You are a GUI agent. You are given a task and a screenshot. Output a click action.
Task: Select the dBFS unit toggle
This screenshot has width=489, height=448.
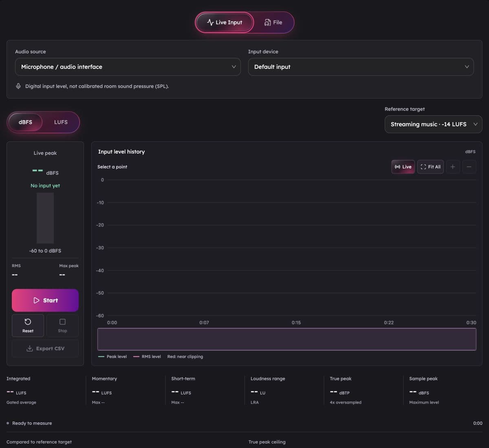point(25,122)
